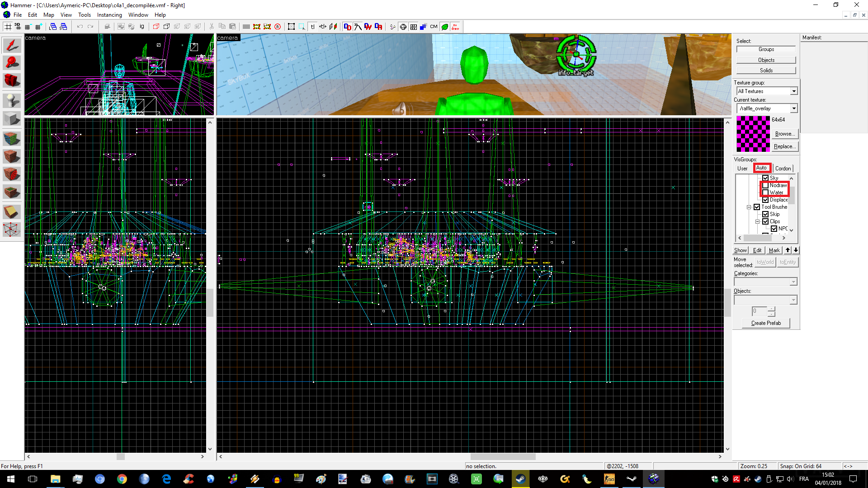Click the Create Prefab button

(x=766, y=323)
